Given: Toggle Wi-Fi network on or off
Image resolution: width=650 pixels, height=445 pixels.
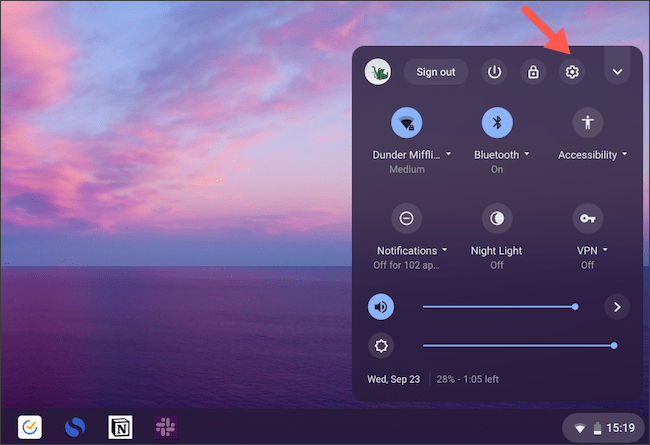Looking at the screenshot, I should click(x=407, y=123).
